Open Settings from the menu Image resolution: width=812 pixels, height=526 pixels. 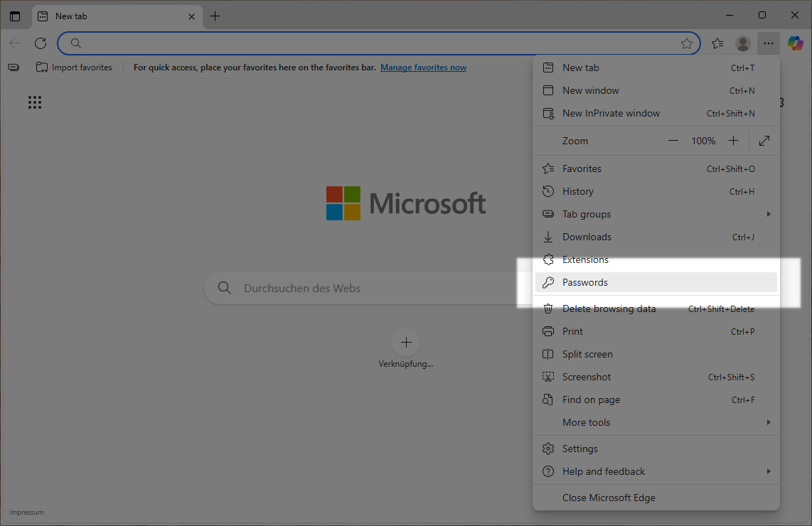click(x=579, y=449)
